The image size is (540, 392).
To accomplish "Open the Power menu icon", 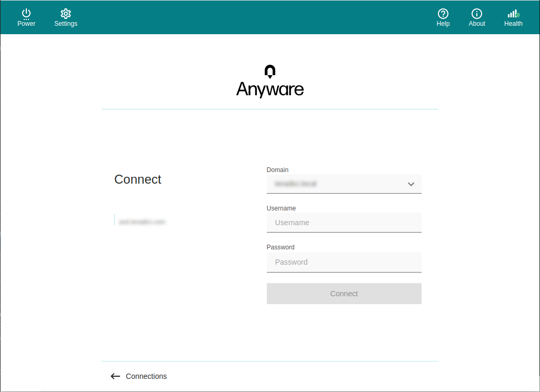I will [26, 14].
